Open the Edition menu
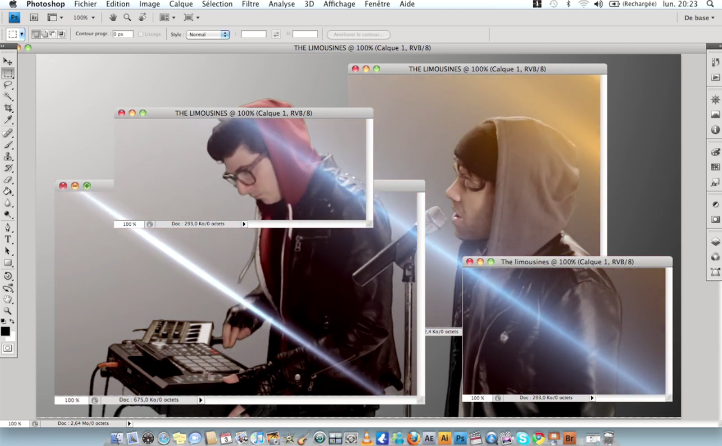 pos(118,4)
